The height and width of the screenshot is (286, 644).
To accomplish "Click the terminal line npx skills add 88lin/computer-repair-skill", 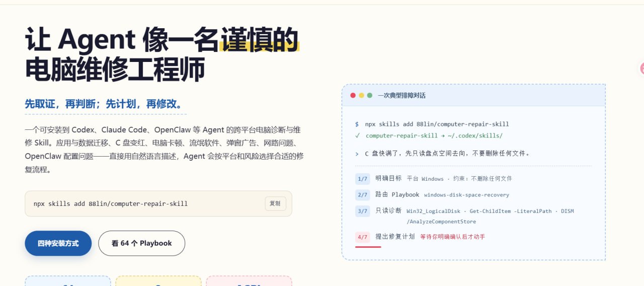I will [x=437, y=124].
